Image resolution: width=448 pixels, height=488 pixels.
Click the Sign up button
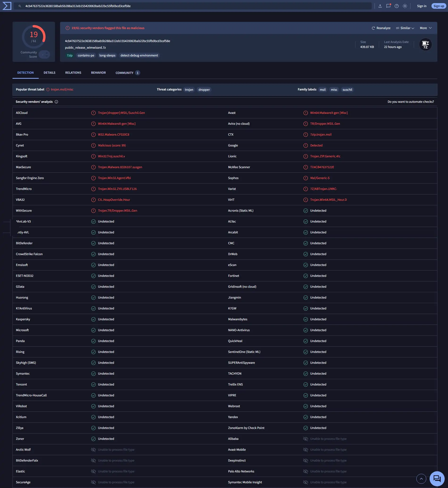tap(439, 6)
